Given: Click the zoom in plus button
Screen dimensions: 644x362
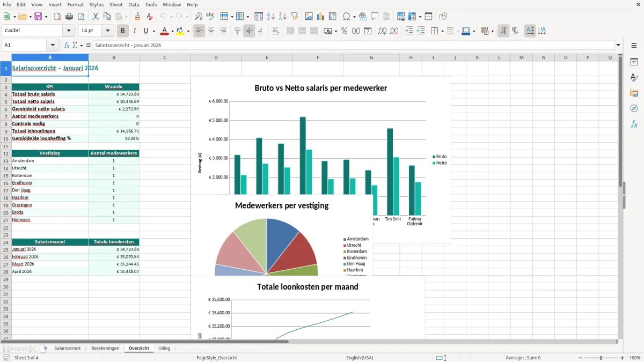Looking at the screenshot, I should click(x=623, y=358).
